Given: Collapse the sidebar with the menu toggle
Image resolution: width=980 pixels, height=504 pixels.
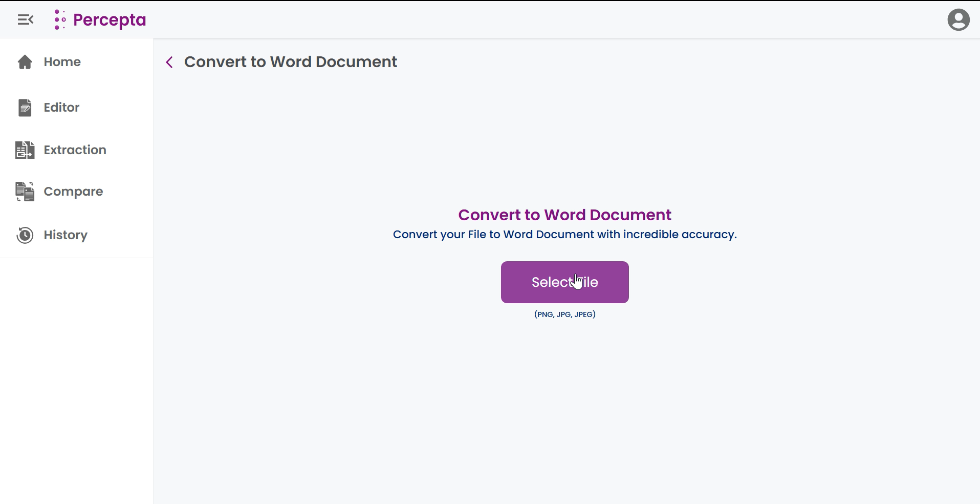Looking at the screenshot, I should 25,19.
